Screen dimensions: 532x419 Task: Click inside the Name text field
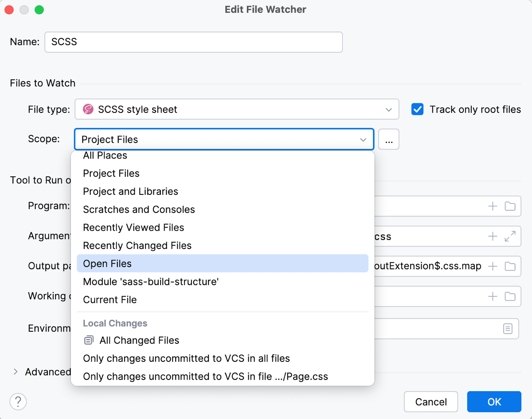(193, 42)
